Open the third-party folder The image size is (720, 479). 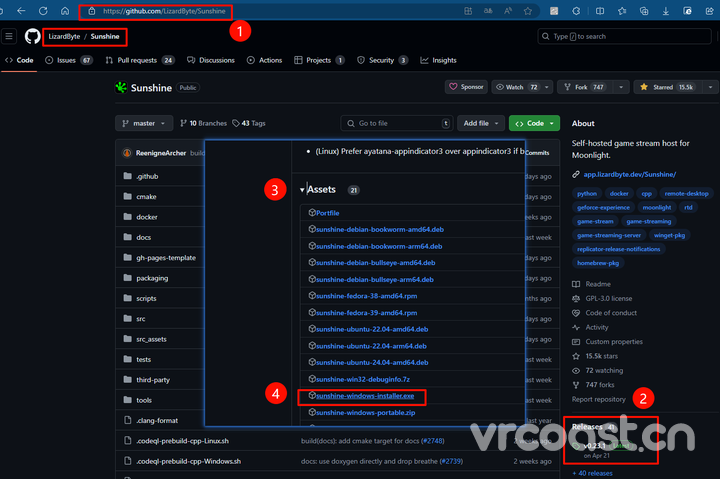click(x=153, y=380)
